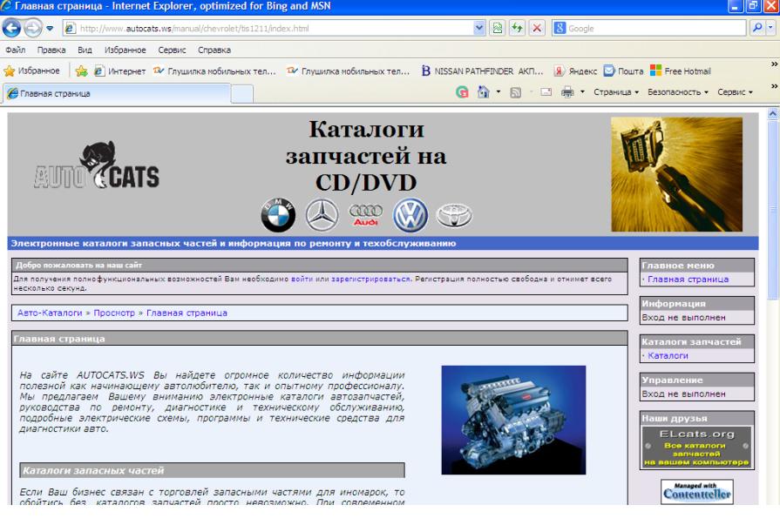This screenshot has width=780, height=532.
Task: Click the vertical scrollbar up arrow
Action: click(772, 113)
